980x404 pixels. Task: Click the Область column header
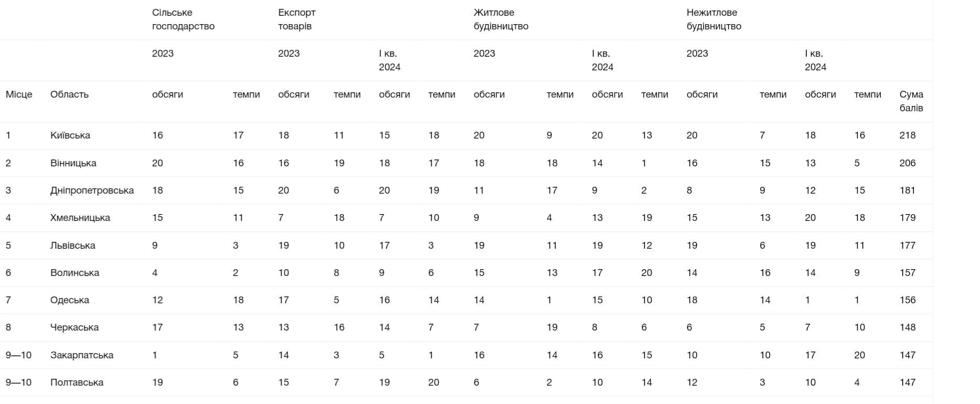tap(69, 94)
